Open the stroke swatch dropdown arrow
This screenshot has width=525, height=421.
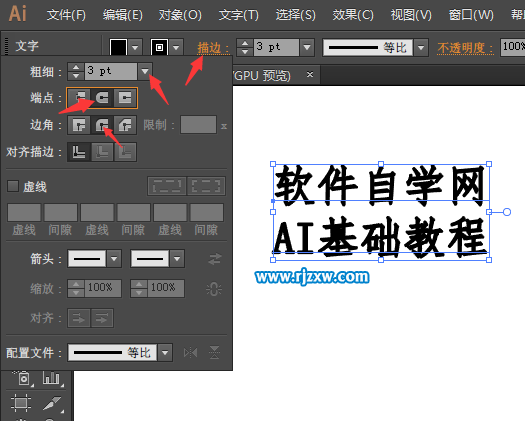coord(176,47)
